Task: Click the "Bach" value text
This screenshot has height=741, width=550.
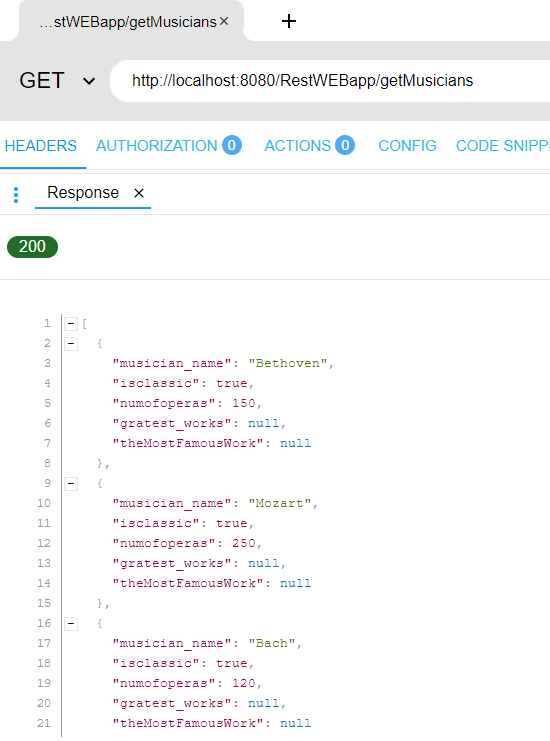Action: coord(272,643)
